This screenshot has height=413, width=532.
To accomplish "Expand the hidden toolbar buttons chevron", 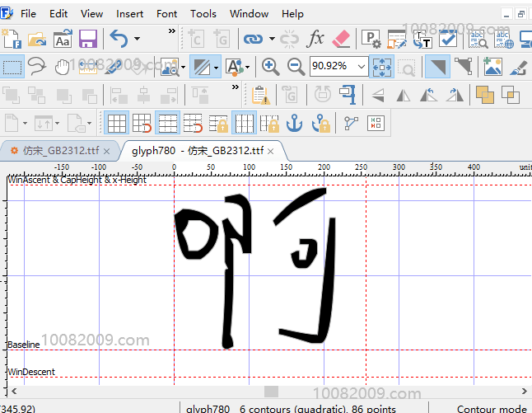I will click(x=172, y=31).
